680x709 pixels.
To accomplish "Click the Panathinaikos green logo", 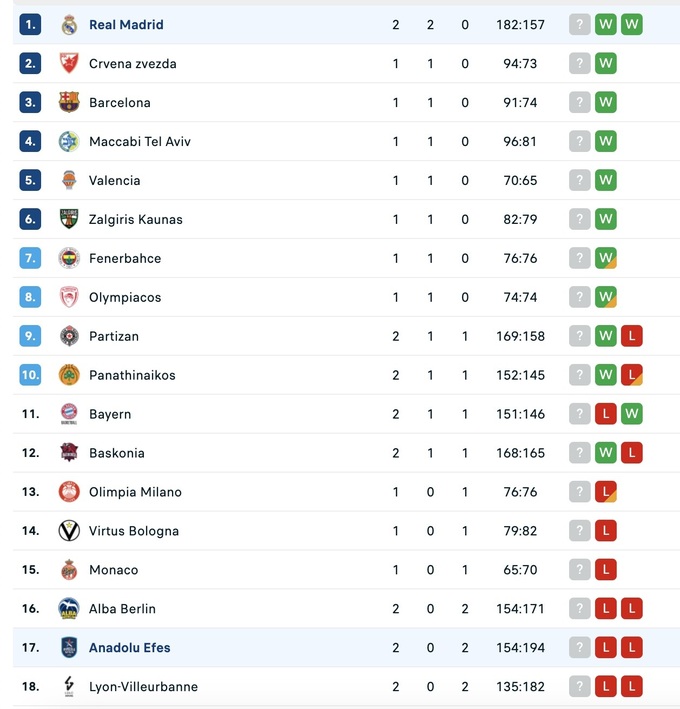I will point(69,376).
